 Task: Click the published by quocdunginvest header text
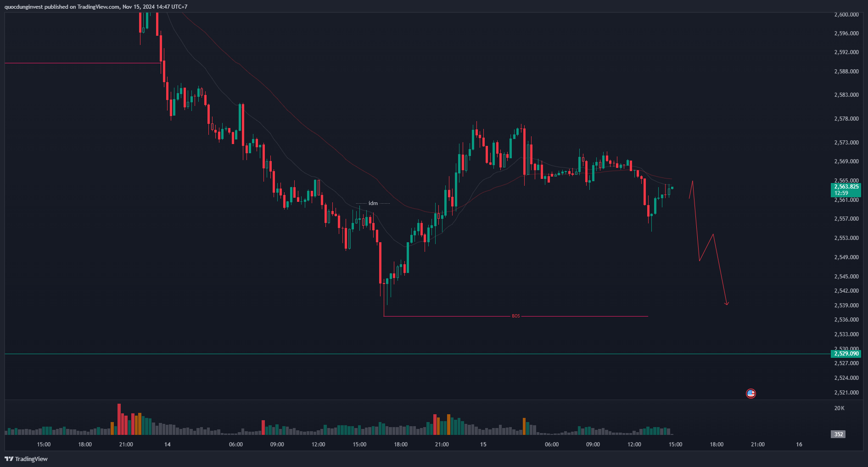(x=96, y=7)
